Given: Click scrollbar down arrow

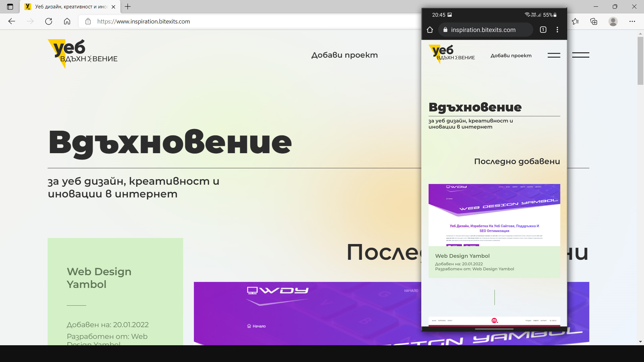Looking at the screenshot, I should coord(640,342).
